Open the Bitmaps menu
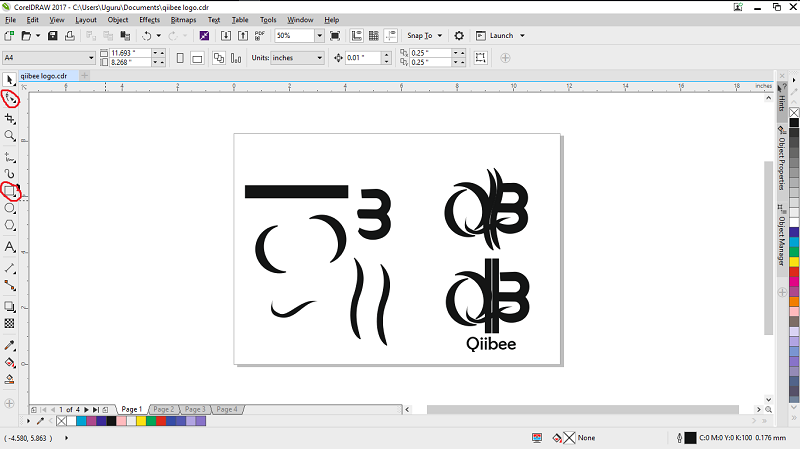This screenshot has height=449, width=800. tap(184, 20)
